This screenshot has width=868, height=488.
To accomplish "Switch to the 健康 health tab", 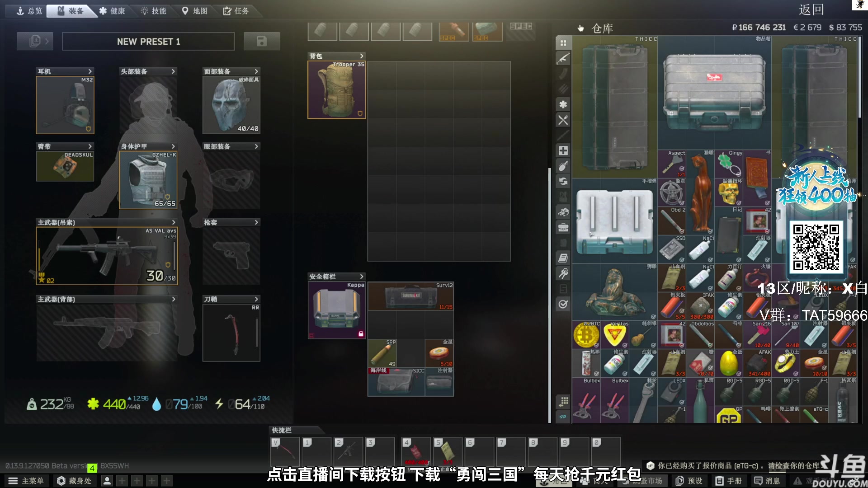I will [112, 11].
